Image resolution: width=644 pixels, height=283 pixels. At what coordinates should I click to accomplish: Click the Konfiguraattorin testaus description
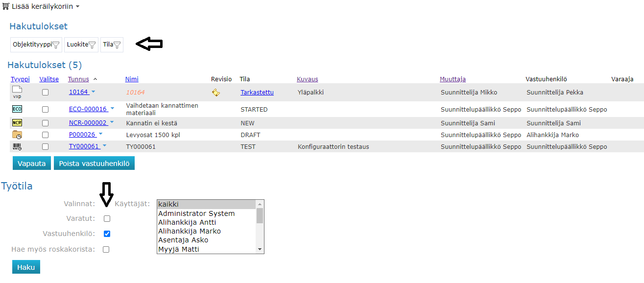[333, 146]
